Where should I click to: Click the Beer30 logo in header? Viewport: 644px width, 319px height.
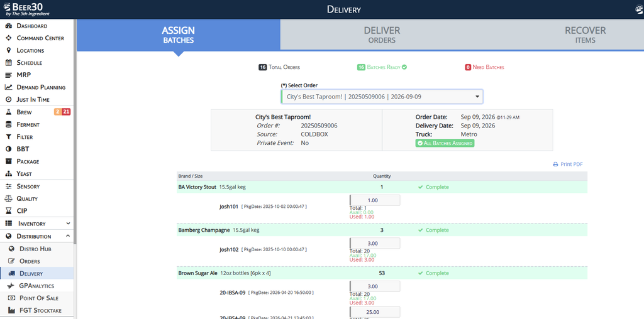coord(26,9)
